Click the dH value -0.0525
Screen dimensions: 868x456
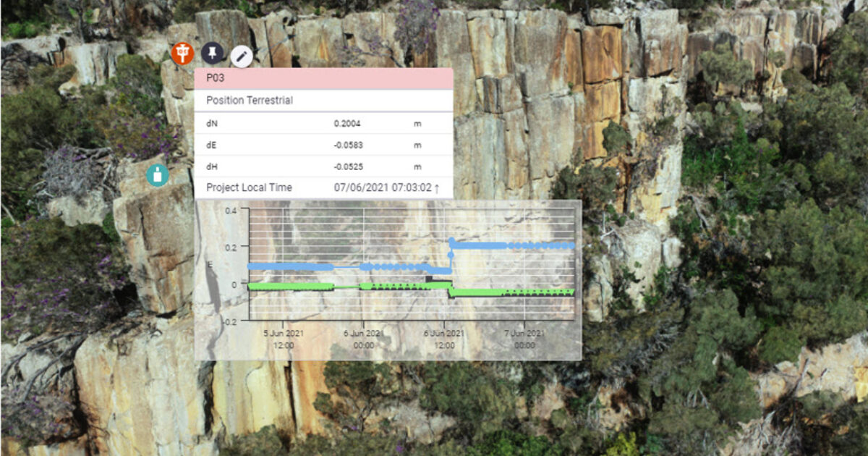pos(348,167)
